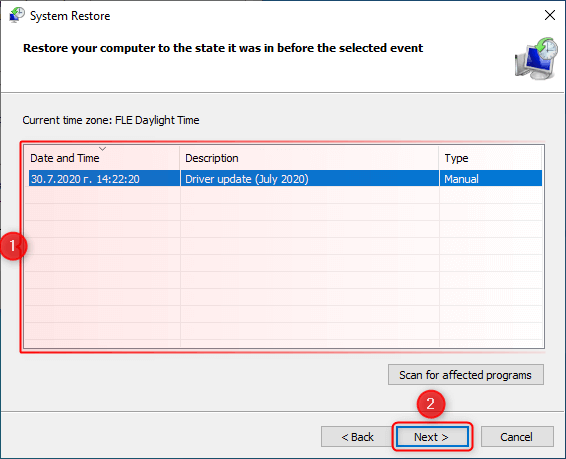Open Scan for affected programs

[x=466, y=375]
